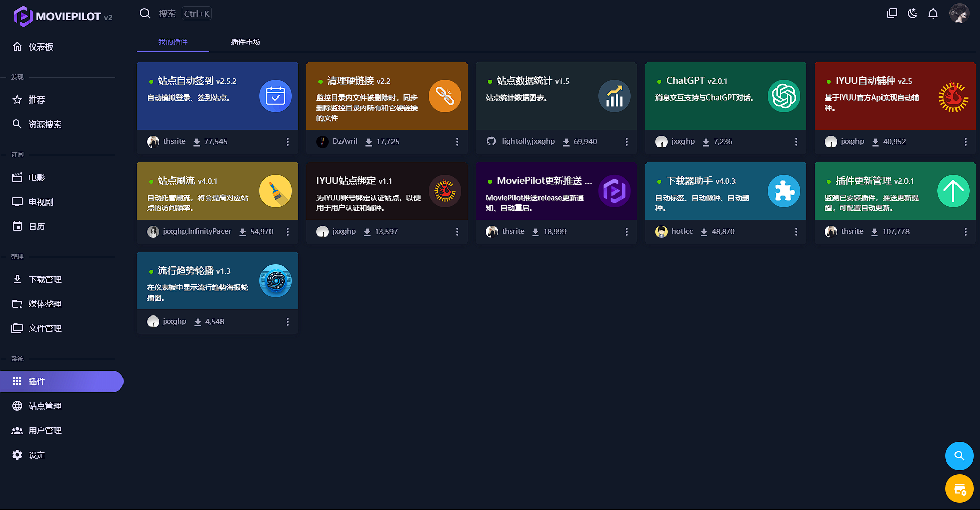
Task: Go to 仪表板 in the sidebar
Action: [x=61, y=46]
